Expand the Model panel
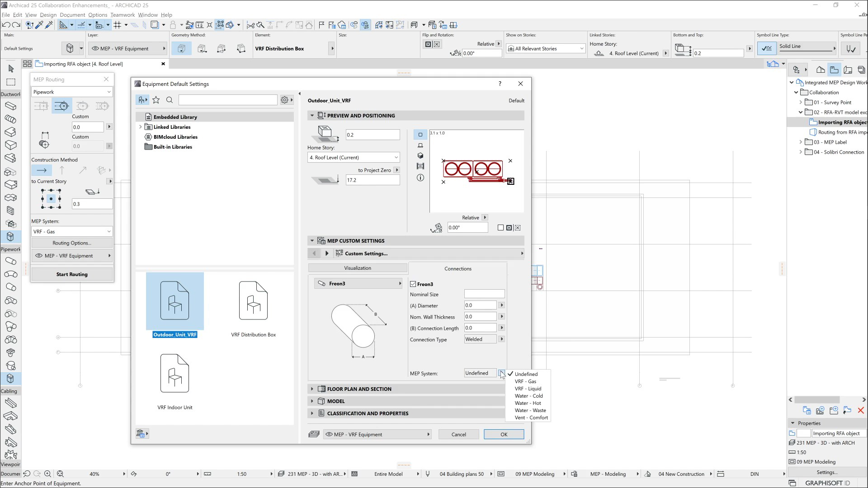 pos(312,401)
